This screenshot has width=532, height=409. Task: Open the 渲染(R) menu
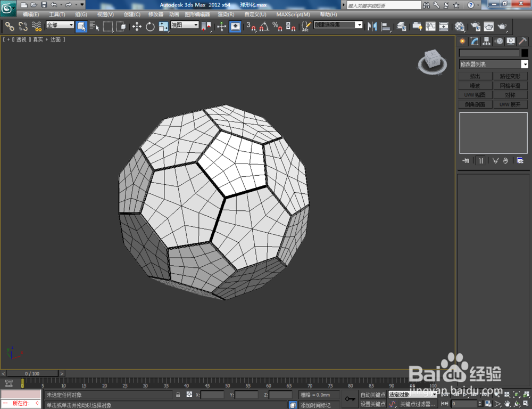(226, 14)
